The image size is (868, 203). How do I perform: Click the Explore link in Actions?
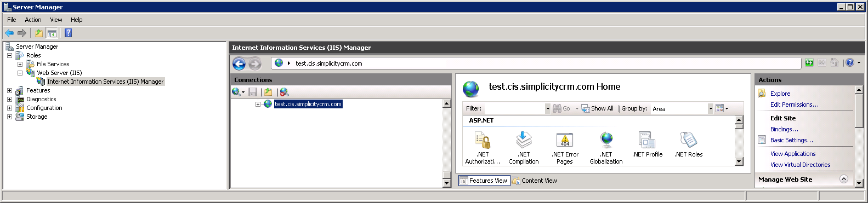point(780,94)
